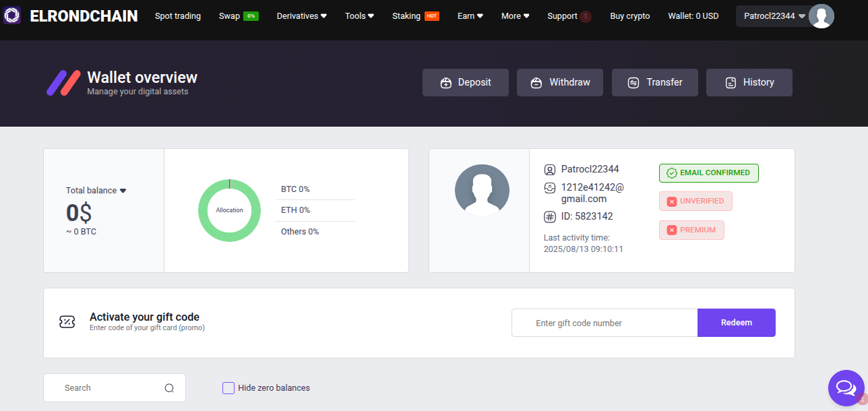Click the search magnifier icon
This screenshot has width=868, height=411.
[169, 388]
